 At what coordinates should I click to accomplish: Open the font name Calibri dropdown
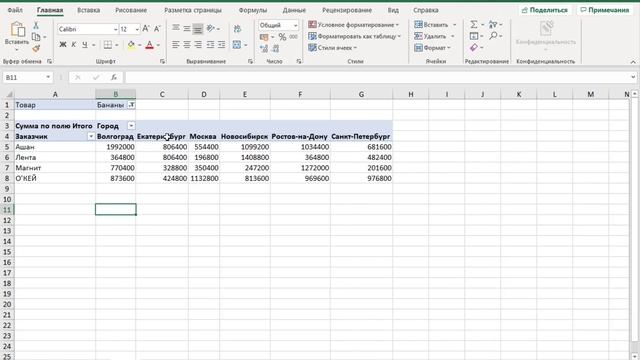[116, 29]
